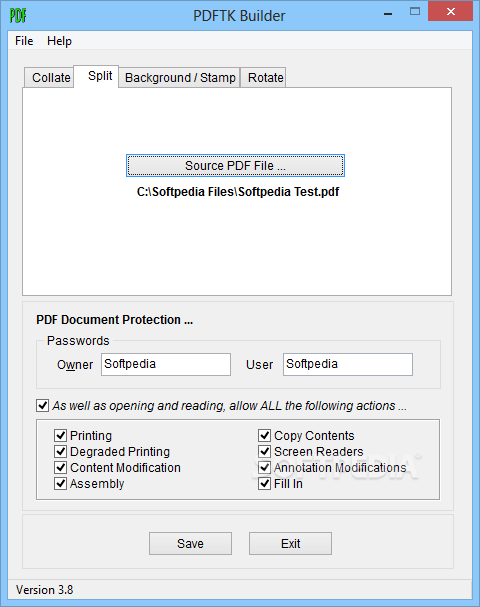Click the Softpedia Test.pdf file path text

[238, 192]
